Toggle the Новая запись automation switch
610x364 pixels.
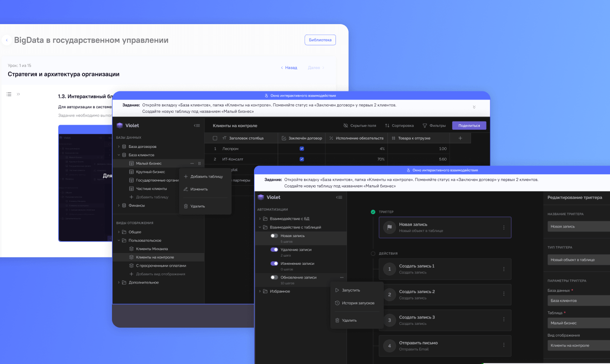[274, 236]
